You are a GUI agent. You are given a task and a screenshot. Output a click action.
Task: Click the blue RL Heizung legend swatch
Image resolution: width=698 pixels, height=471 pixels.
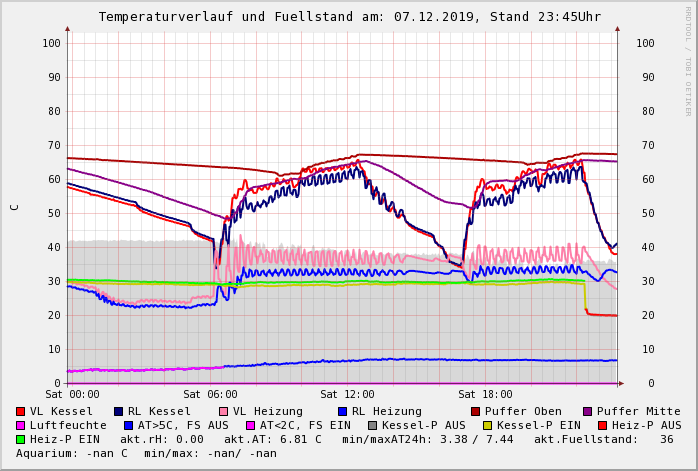342,411
